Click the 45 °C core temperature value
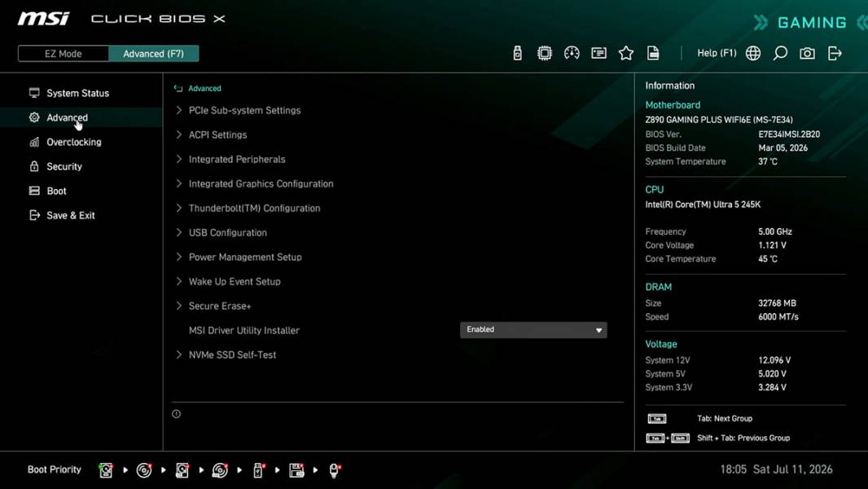 [768, 258]
